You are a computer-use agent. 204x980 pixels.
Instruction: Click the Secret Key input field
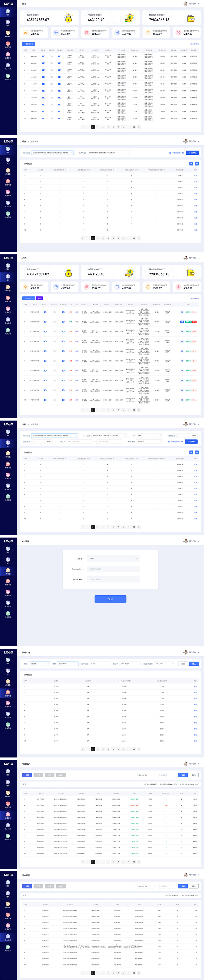coord(113,579)
